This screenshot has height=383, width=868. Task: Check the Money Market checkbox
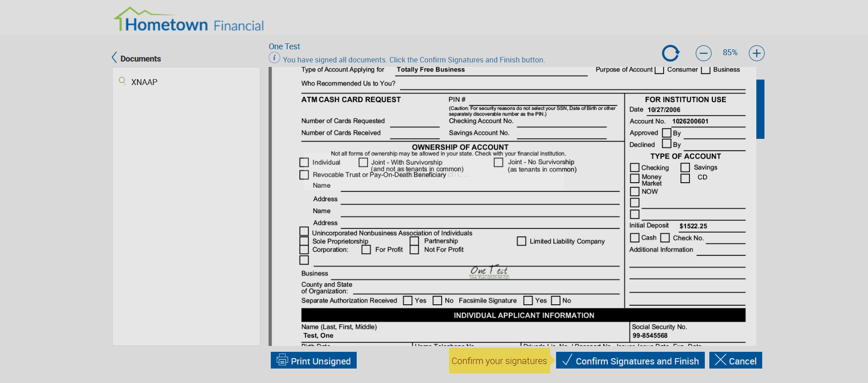pos(635,179)
